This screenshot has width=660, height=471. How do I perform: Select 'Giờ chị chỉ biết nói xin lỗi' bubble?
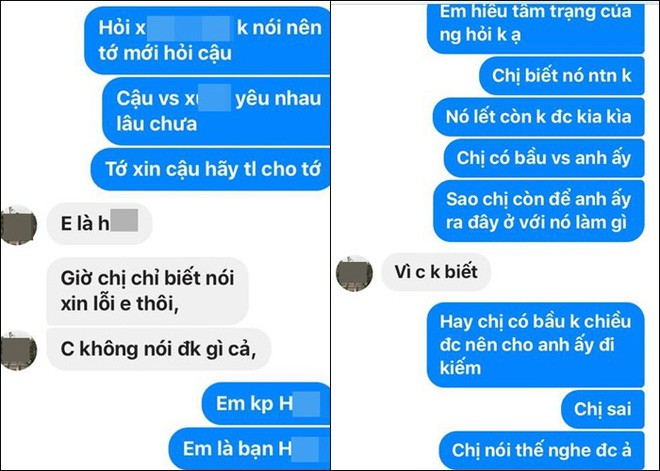coord(147,291)
